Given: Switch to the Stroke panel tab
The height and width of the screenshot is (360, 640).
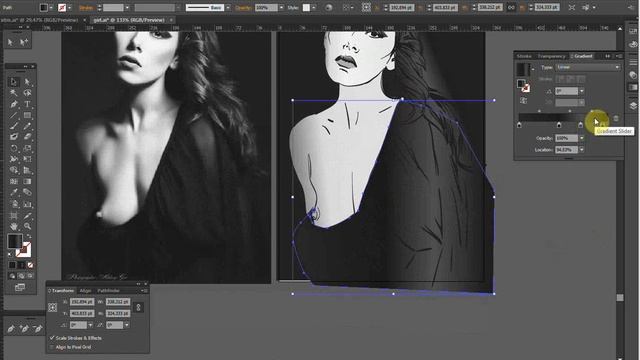Looking at the screenshot, I should click(524, 56).
